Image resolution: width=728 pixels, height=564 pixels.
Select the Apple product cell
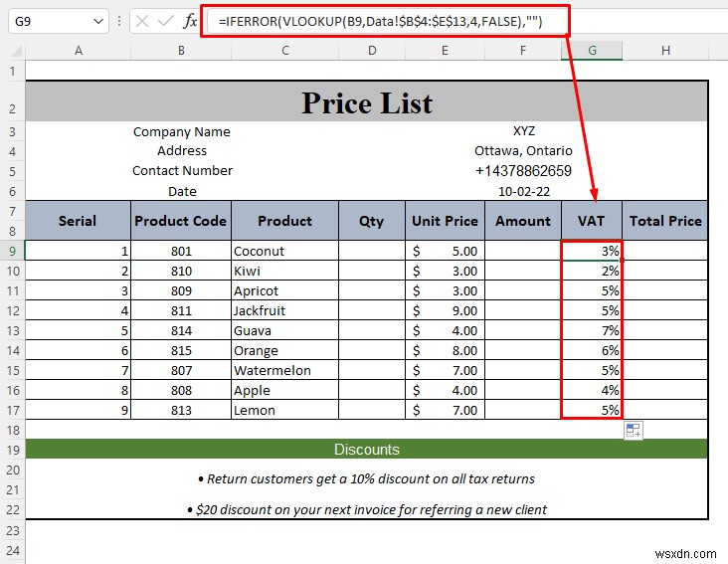point(285,390)
